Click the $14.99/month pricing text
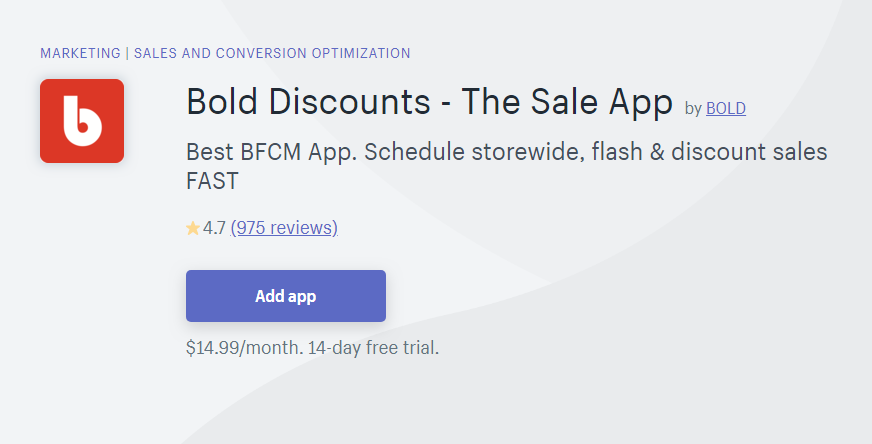This screenshot has width=872, height=444. pos(245,348)
